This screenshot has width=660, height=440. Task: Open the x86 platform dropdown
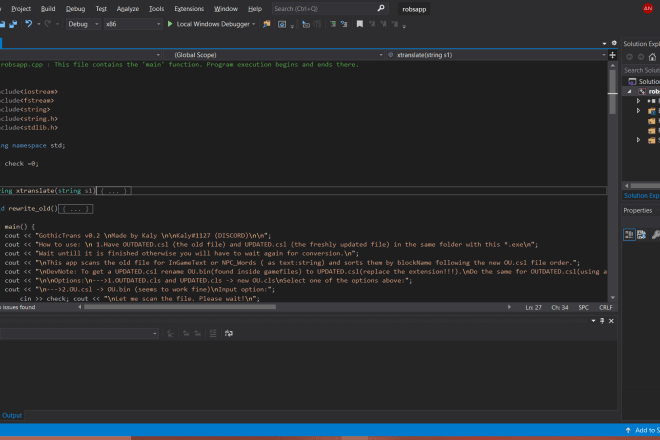(133, 24)
